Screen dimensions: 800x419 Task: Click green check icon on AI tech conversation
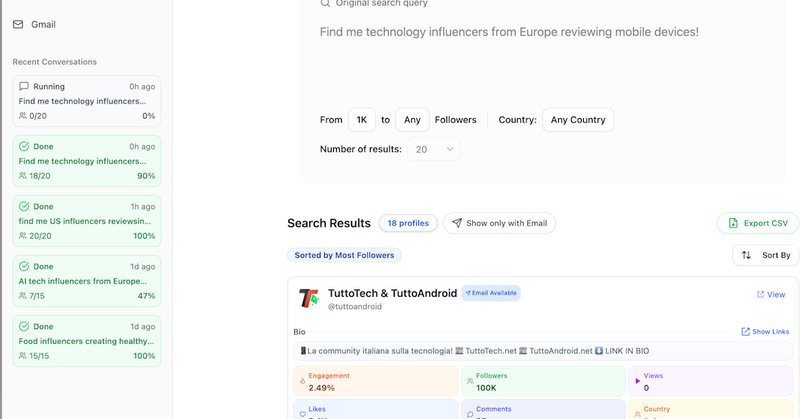pyautogui.click(x=24, y=266)
